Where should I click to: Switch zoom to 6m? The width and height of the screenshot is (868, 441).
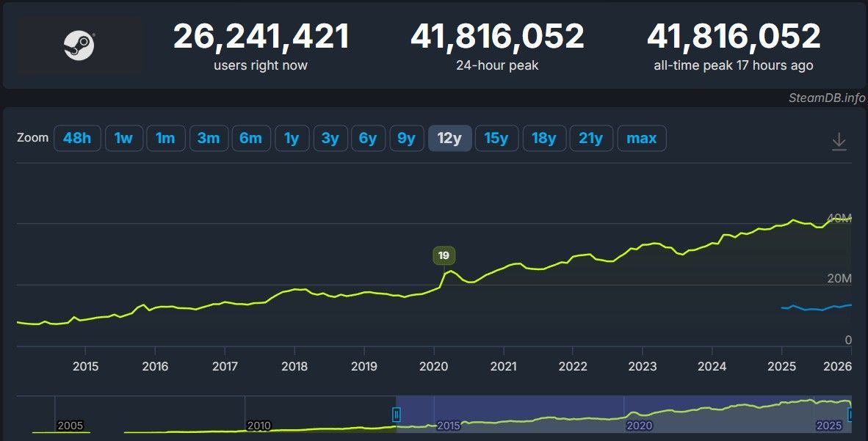tap(251, 138)
